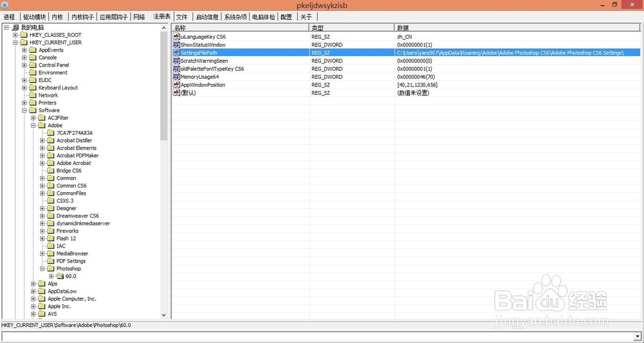Collapse the Photoshop key

coord(43,269)
